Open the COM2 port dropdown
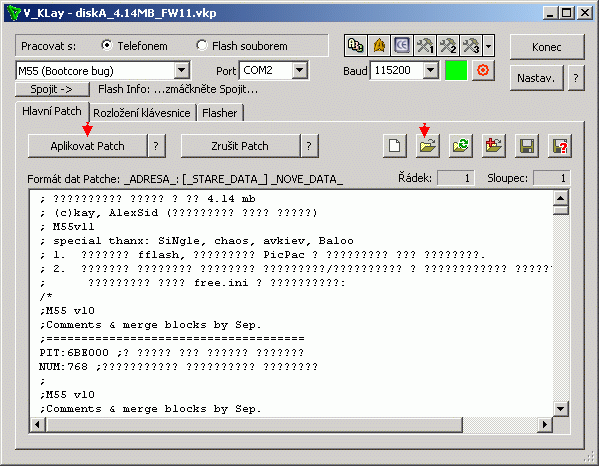This screenshot has width=599, height=466. click(300, 70)
